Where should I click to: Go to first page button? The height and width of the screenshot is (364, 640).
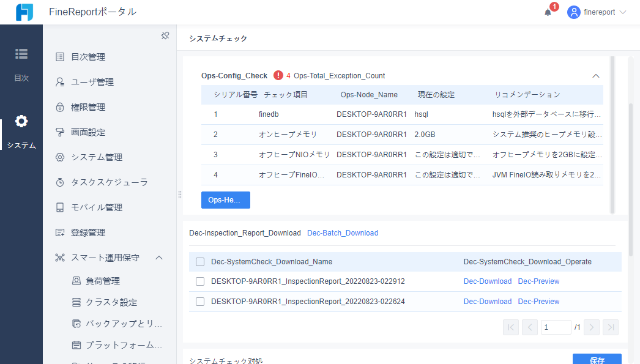(x=511, y=327)
